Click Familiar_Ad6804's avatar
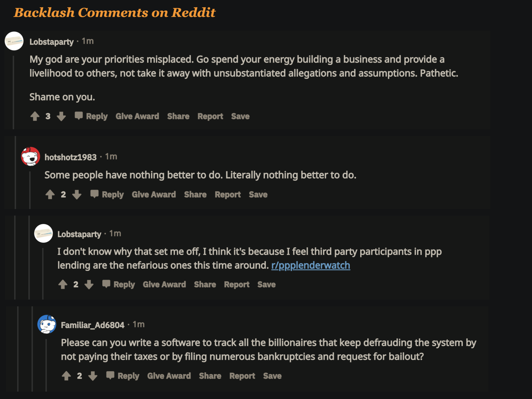Image resolution: width=532 pixels, height=399 pixels. [x=47, y=324]
